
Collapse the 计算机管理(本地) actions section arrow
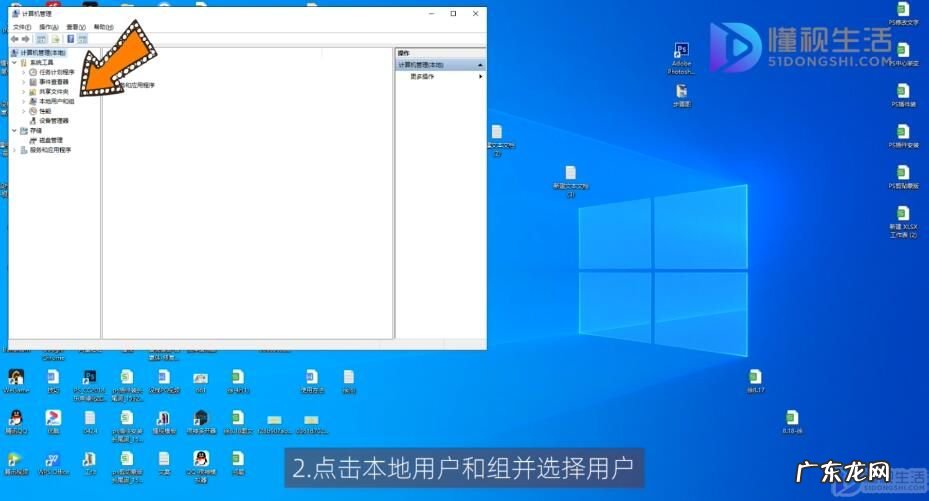[x=480, y=65]
